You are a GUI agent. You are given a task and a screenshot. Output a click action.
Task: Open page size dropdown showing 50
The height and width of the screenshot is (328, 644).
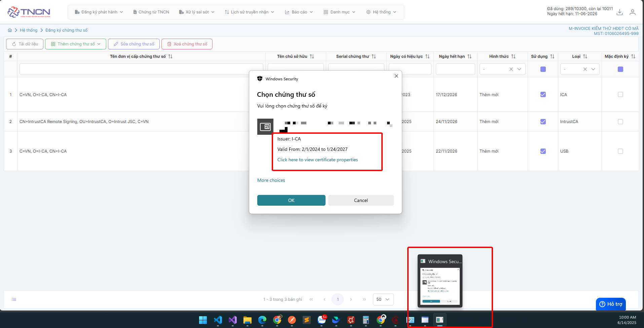pyautogui.click(x=383, y=299)
